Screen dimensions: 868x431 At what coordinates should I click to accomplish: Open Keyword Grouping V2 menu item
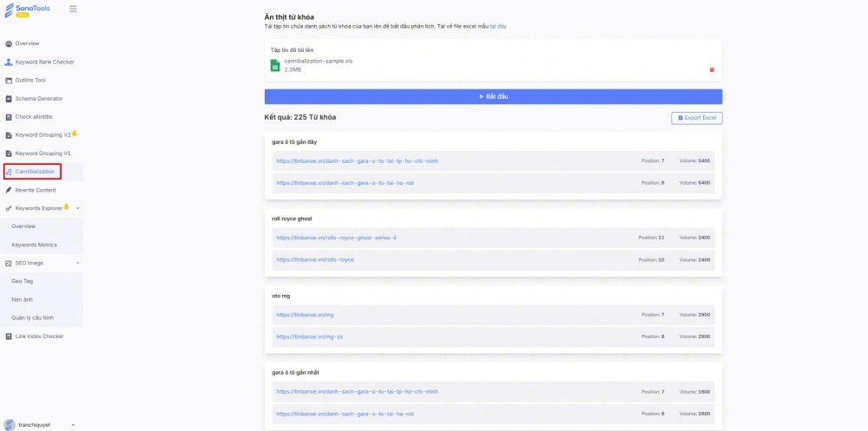pyautogui.click(x=43, y=135)
